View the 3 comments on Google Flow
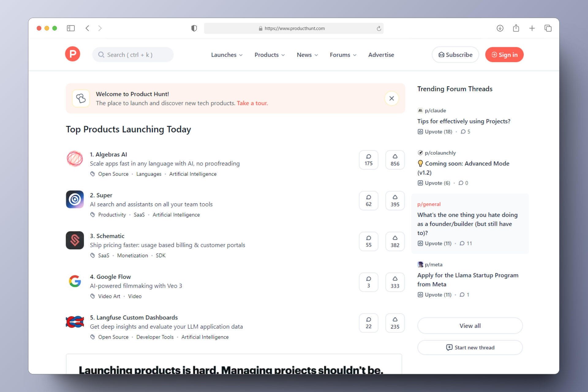Screen dimensions: 588x392 tap(368, 282)
